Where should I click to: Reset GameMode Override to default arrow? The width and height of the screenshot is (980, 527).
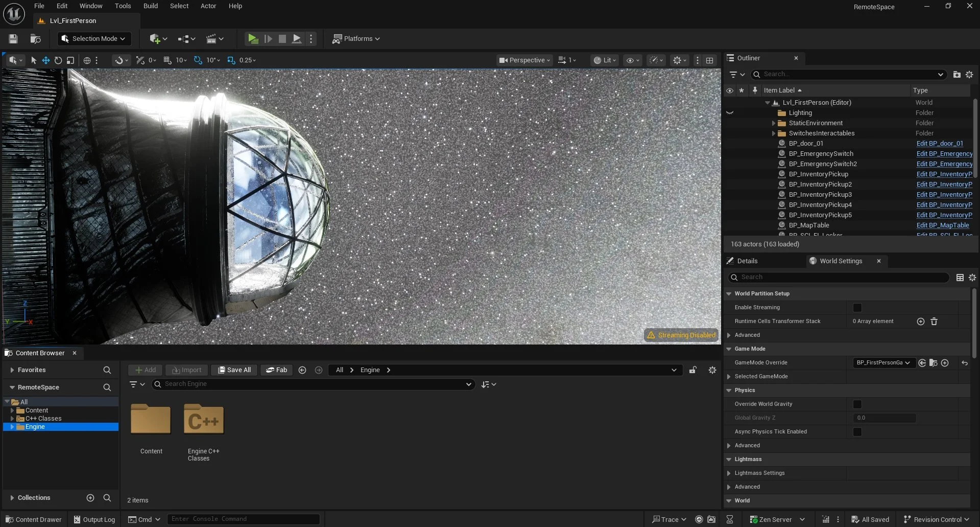[965, 363]
